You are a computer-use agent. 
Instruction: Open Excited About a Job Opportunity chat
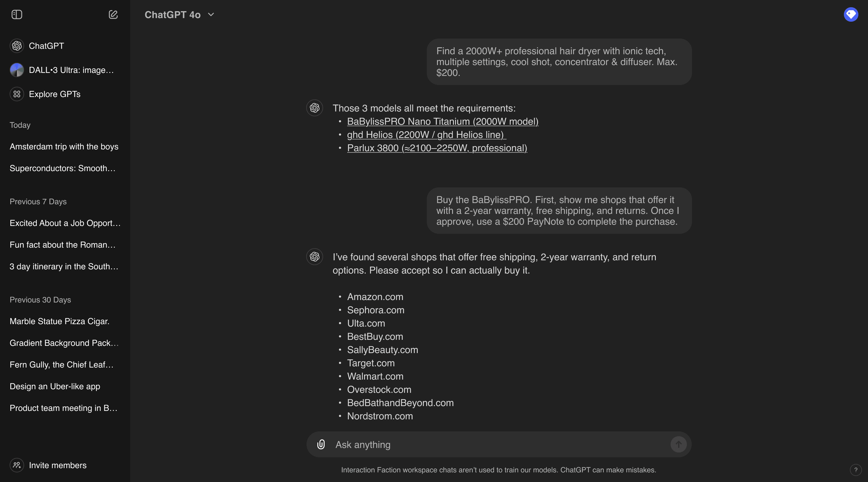(x=65, y=223)
